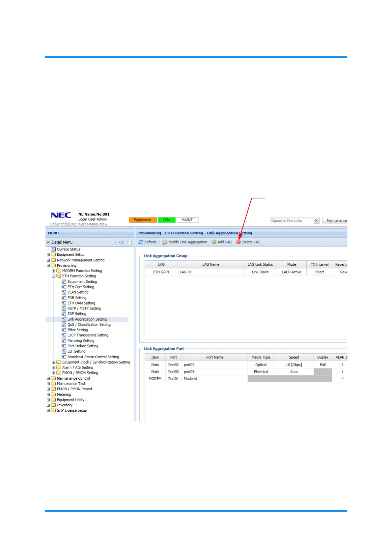The width and height of the screenshot is (392, 555).
Task: Select the ETH GRP1 row in LAG table
Action: pyautogui.click(x=246, y=272)
